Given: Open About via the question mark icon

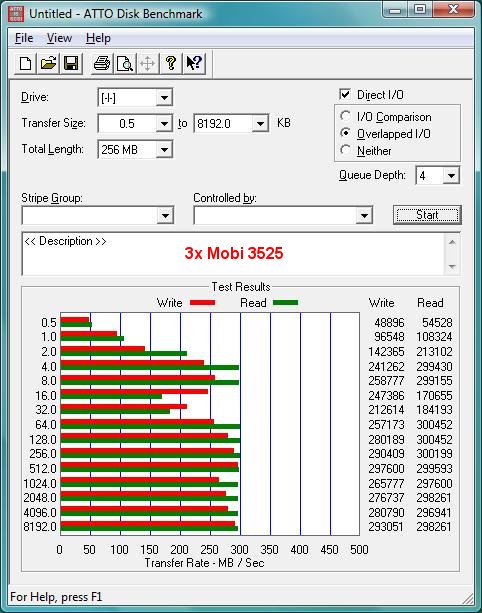Looking at the screenshot, I should coord(171,63).
